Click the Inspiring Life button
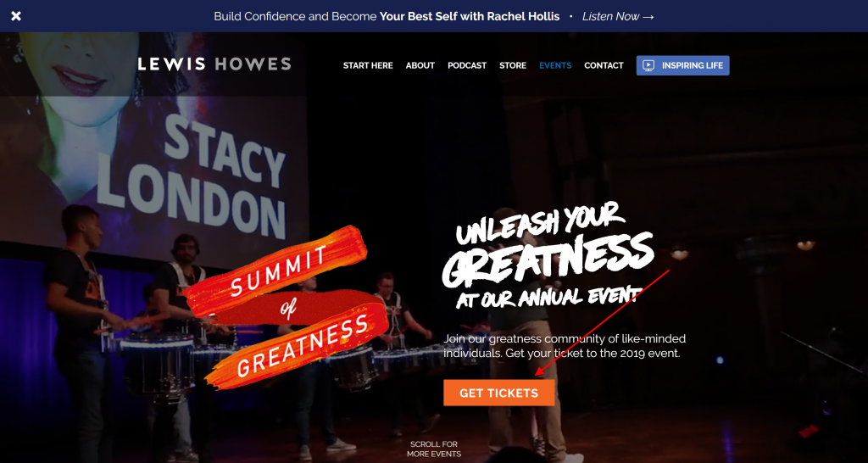The image size is (868, 463). point(682,65)
